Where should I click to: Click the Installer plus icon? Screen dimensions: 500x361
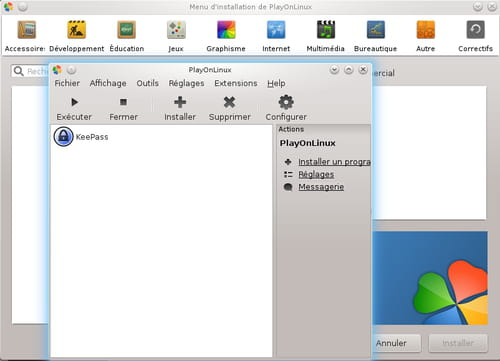pos(180,102)
